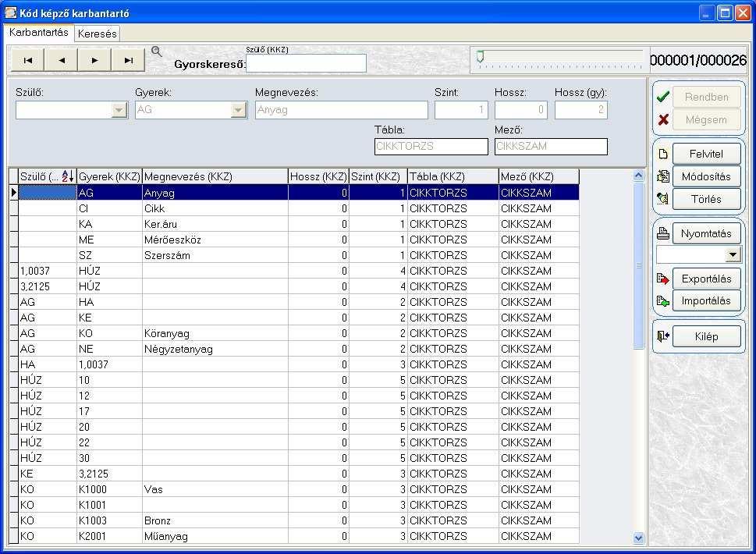
Task: Click the red X beside Mégsem
Action: pos(663,119)
